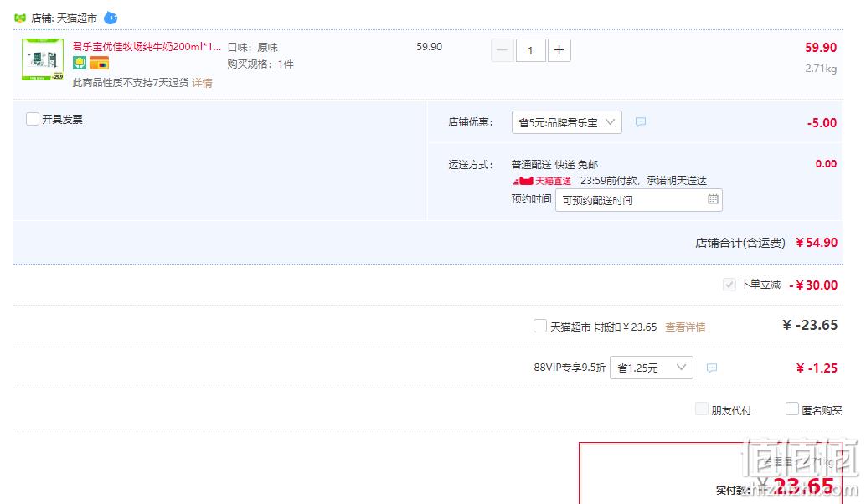Click the Tmall supermarket store logo icon

click(20, 18)
